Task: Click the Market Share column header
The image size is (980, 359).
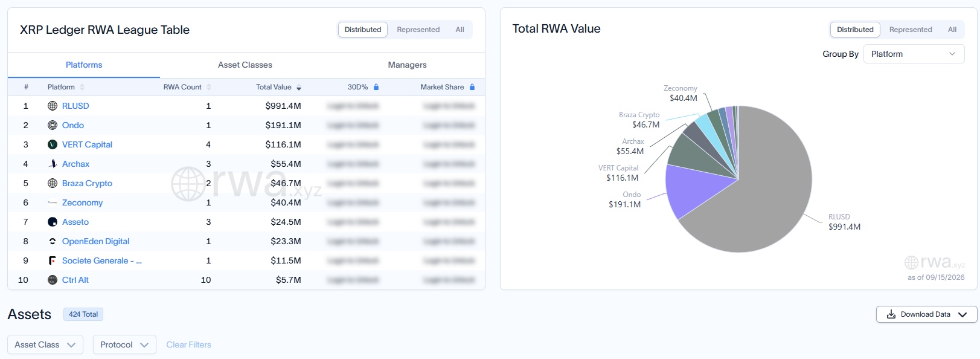Action: coord(442,87)
